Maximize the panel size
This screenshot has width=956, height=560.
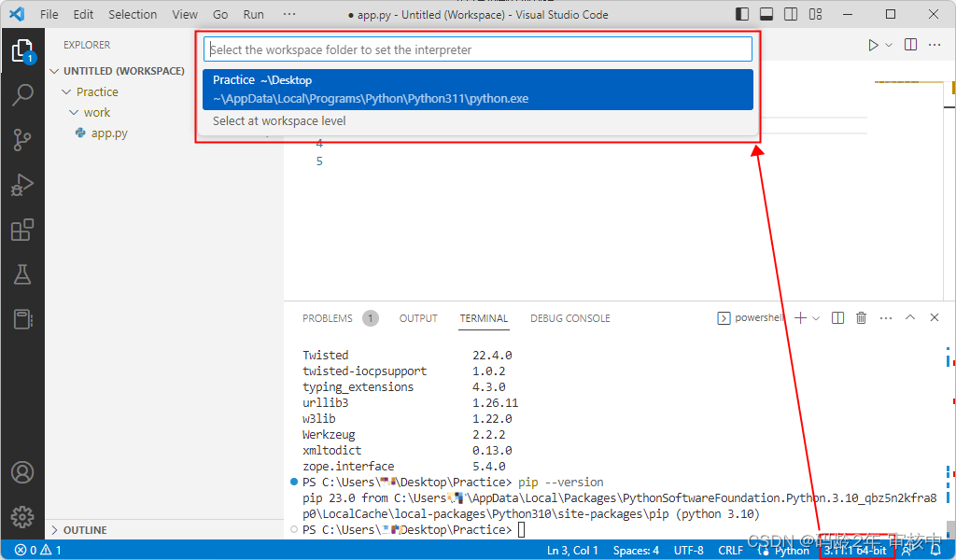coord(910,316)
